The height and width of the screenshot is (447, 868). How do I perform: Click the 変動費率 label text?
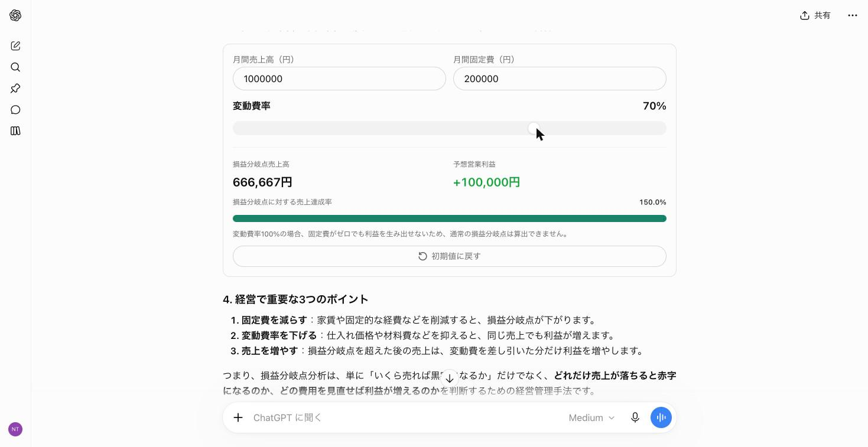[252, 106]
